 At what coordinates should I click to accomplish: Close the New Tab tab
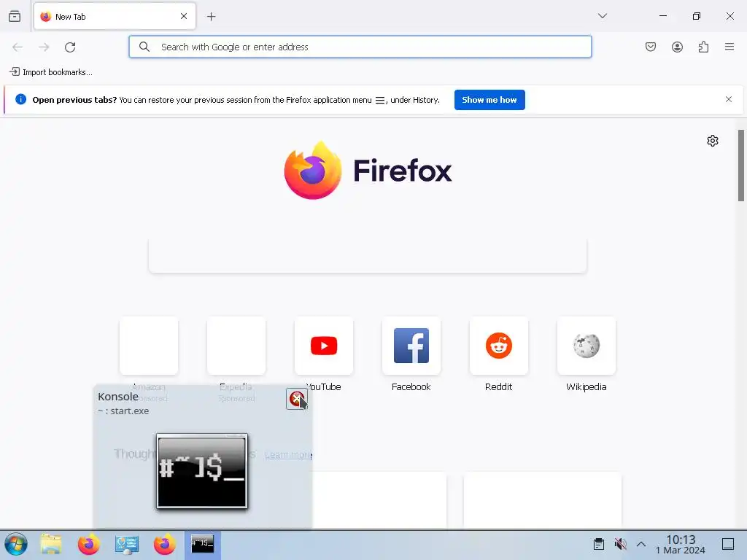(184, 16)
